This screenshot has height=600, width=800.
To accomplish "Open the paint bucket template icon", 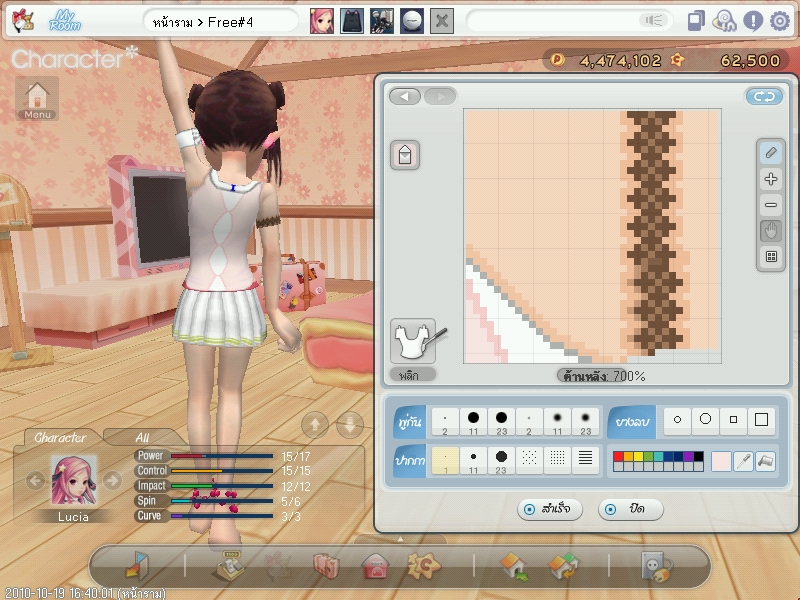I will tap(405, 155).
